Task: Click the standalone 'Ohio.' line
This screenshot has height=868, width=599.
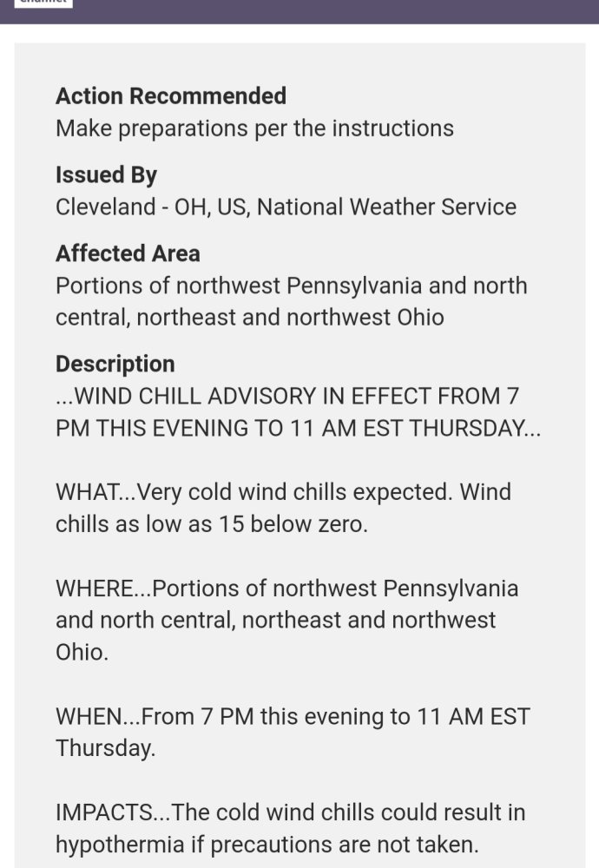Action: coord(82,652)
